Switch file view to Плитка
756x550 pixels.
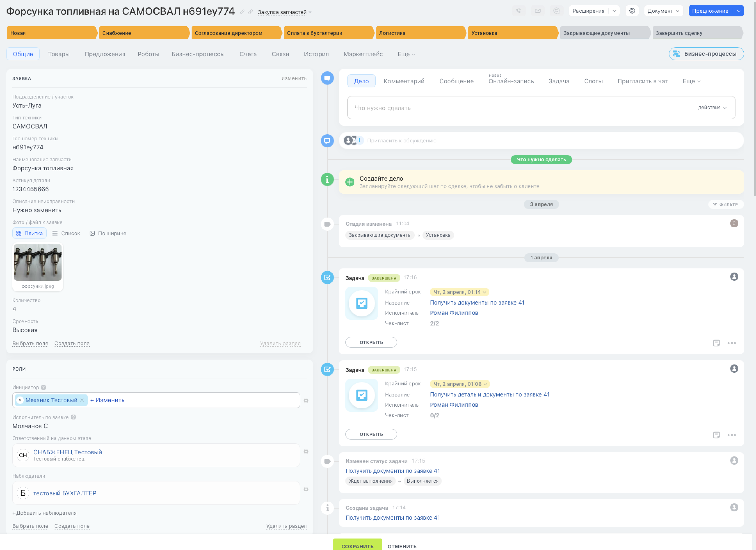click(29, 233)
